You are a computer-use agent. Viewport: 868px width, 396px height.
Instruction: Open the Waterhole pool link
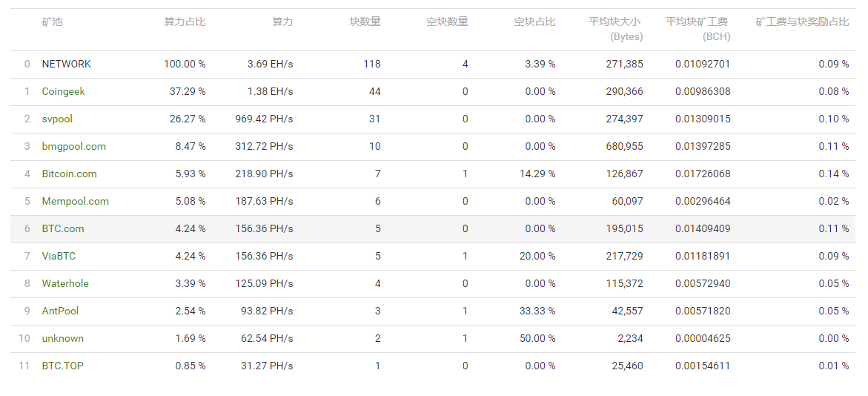[x=65, y=283]
